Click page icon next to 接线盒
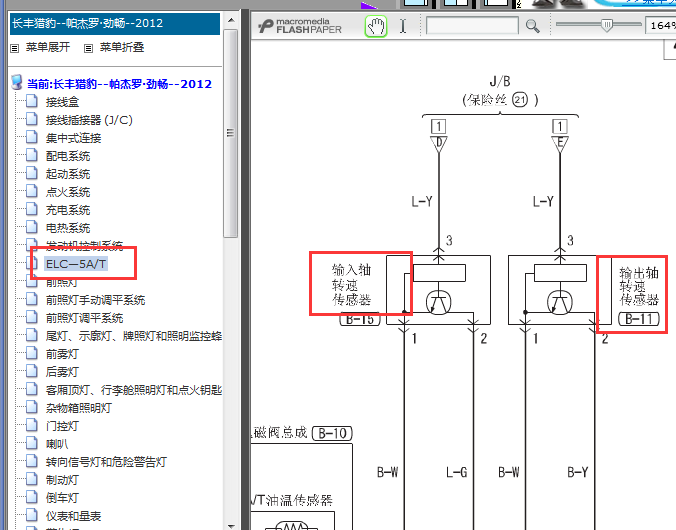This screenshot has height=530, width=676. (31, 101)
